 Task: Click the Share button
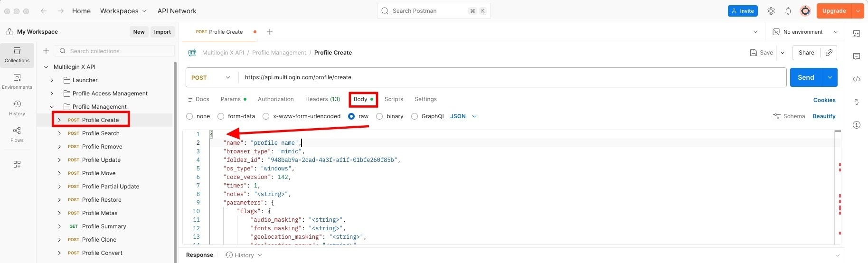coord(806,53)
